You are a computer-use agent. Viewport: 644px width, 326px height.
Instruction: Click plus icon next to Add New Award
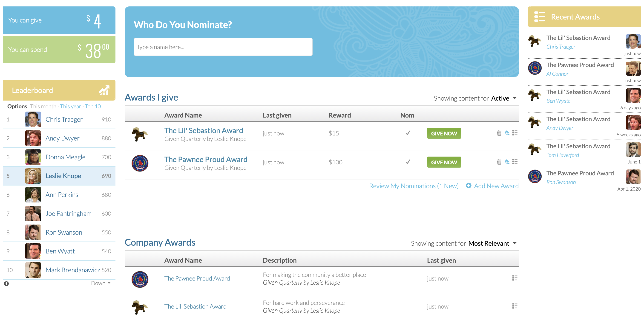469,186
